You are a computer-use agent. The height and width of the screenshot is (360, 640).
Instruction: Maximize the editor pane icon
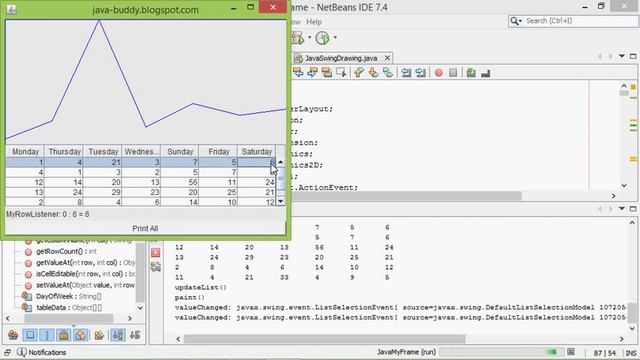point(633,56)
